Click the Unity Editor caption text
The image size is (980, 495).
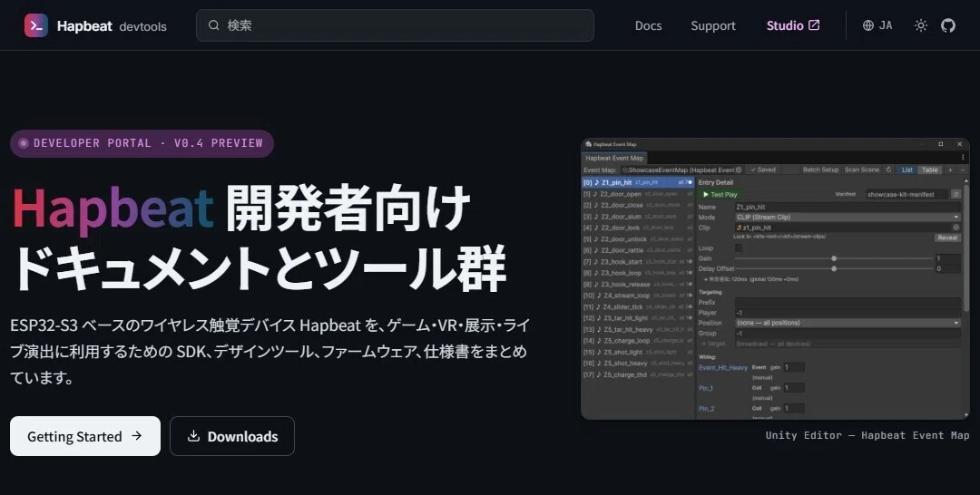tap(867, 435)
